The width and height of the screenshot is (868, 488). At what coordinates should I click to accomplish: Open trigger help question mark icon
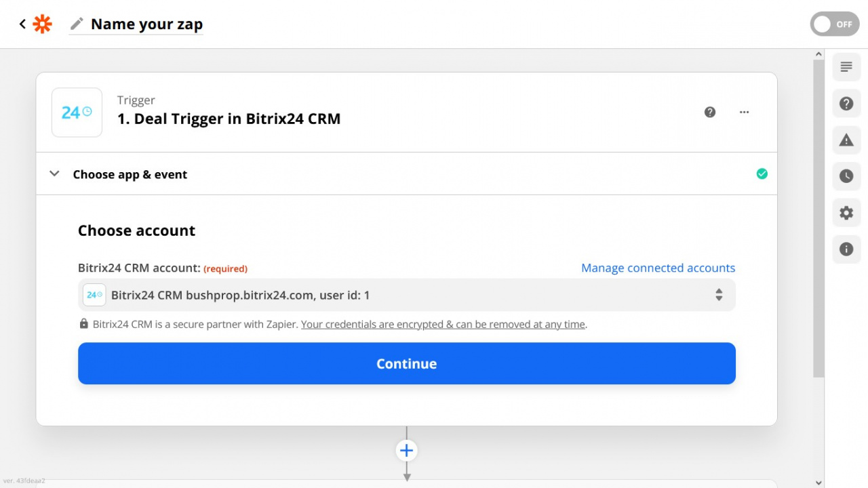pyautogui.click(x=710, y=113)
